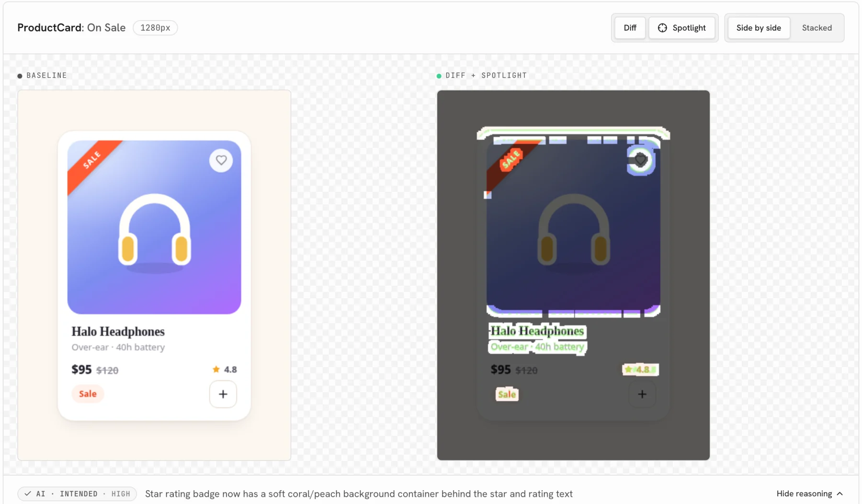Click the highlighted 4.8 rating in diff card
862x504 pixels.
point(640,369)
